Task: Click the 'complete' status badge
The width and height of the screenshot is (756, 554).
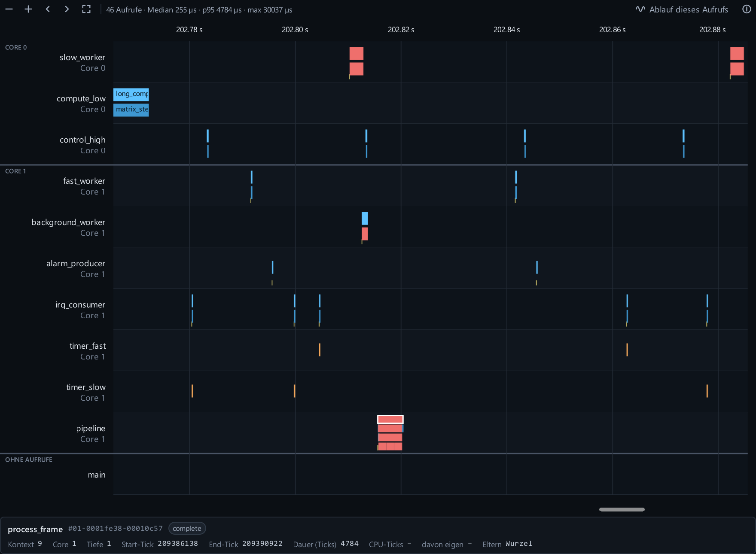Action: tap(187, 528)
